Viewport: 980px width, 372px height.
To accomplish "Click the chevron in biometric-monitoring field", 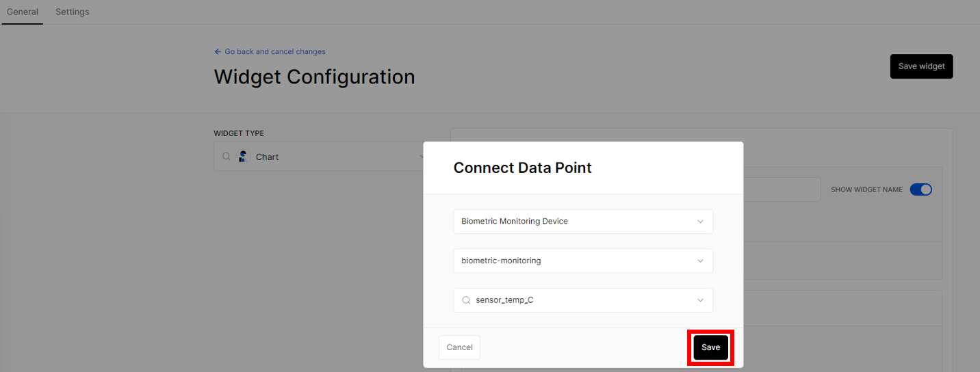I will click(x=700, y=261).
